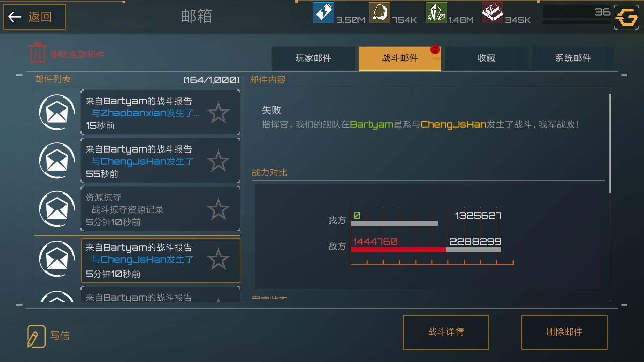Select the 收藏 favorites tab
644x362 pixels.
pyautogui.click(x=486, y=58)
